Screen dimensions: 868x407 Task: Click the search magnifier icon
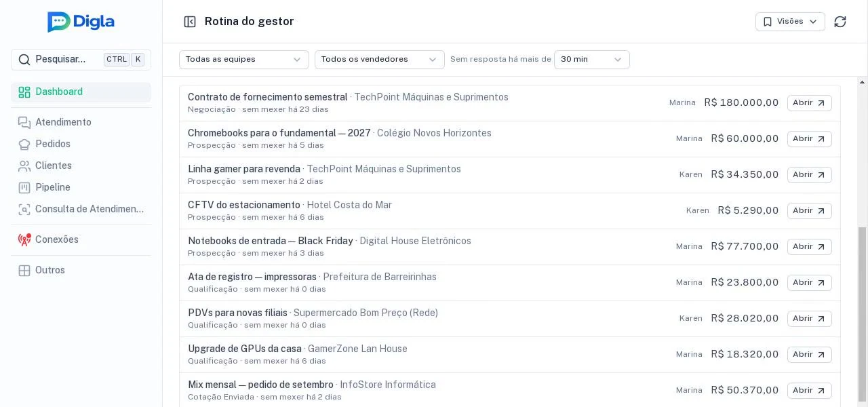[x=24, y=60]
